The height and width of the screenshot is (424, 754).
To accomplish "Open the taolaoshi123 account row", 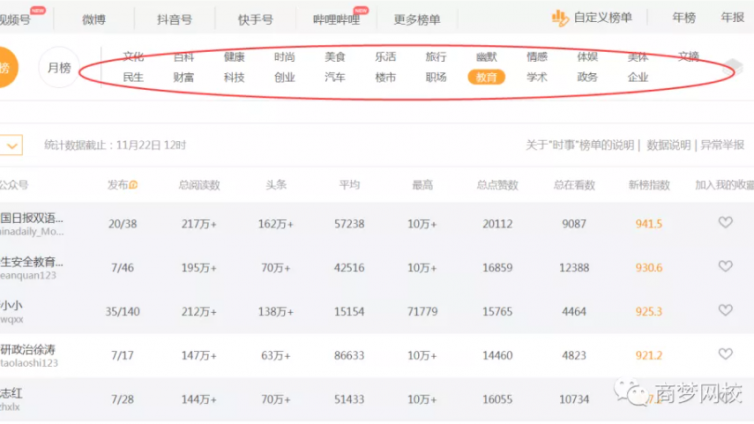I will coord(29,363).
